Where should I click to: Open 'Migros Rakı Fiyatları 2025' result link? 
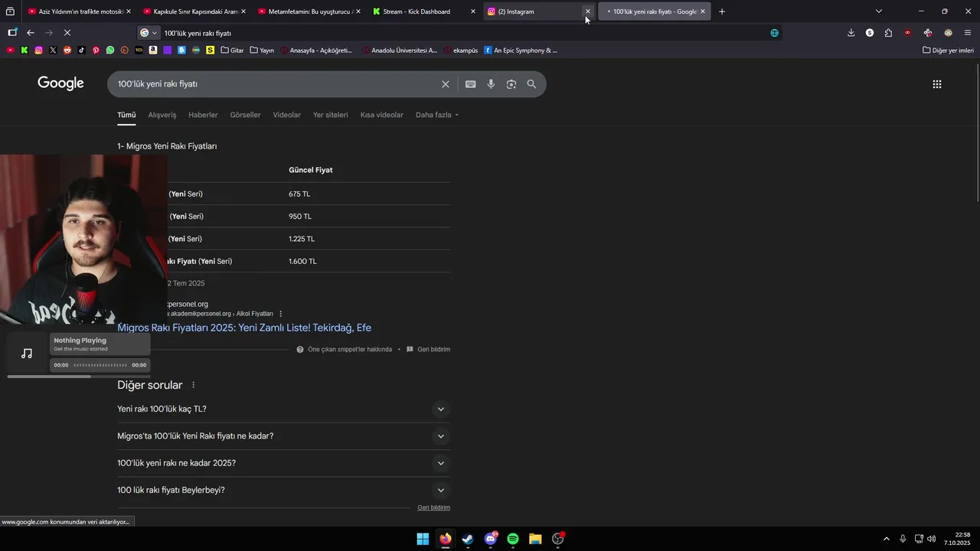(x=244, y=328)
